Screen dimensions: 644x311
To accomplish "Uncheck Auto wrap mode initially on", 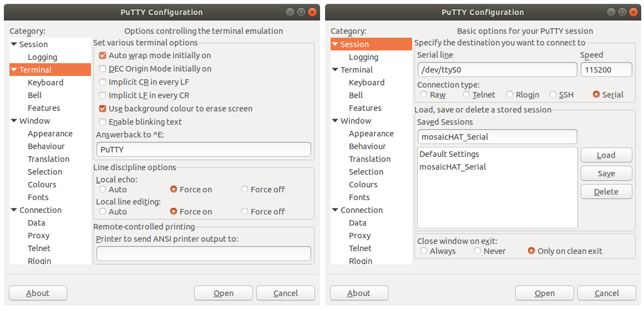I will click(x=102, y=55).
